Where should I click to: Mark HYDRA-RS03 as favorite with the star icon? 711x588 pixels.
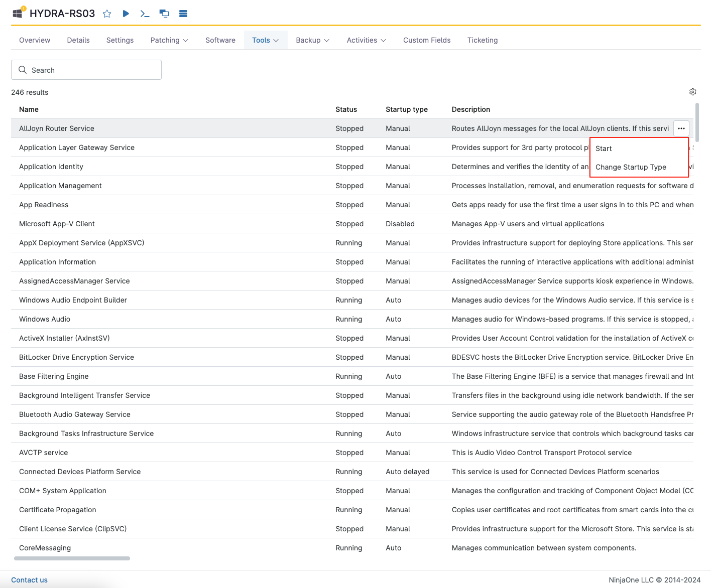pyautogui.click(x=107, y=14)
